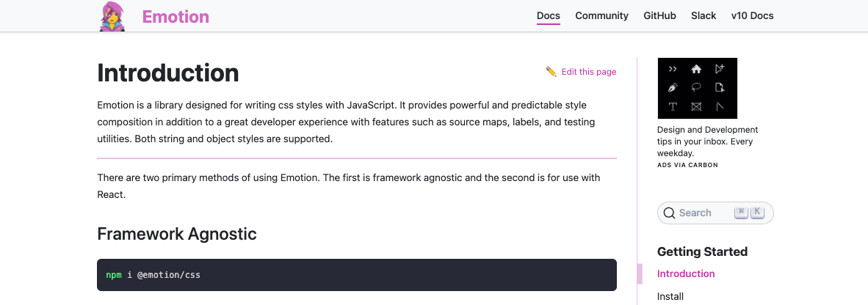Select Introduction in the sidebar
Image resolution: width=868 pixels, height=305 pixels.
click(x=686, y=273)
